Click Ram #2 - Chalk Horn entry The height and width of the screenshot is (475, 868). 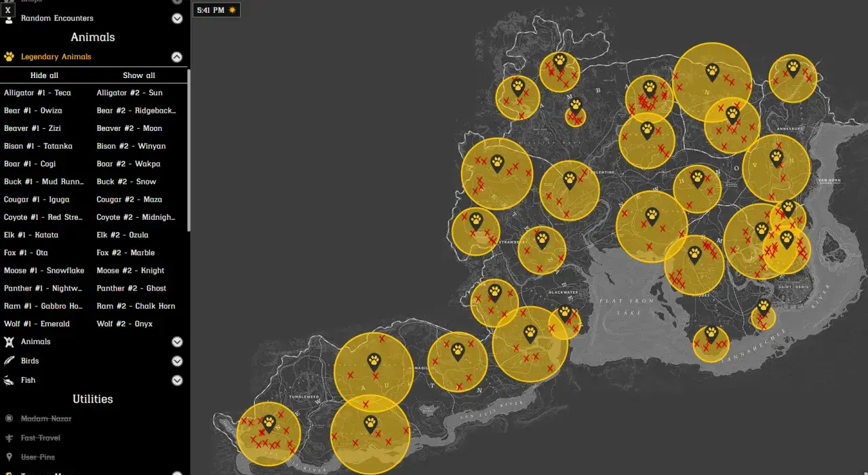tap(136, 306)
